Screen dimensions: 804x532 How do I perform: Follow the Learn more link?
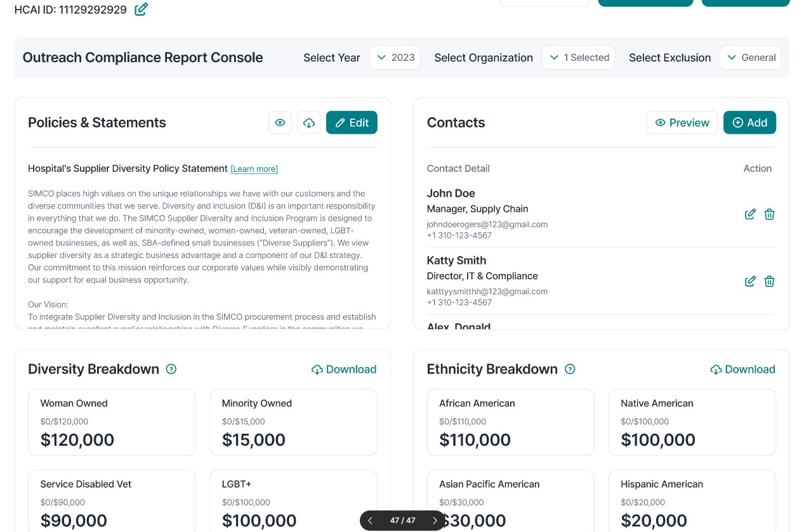pyautogui.click(x=254, y=169)
